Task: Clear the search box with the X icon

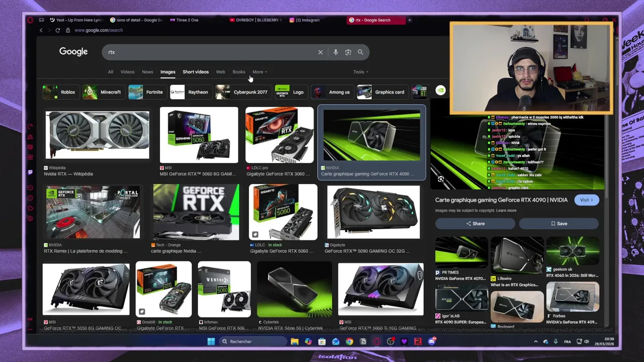Action: (320, 52)
